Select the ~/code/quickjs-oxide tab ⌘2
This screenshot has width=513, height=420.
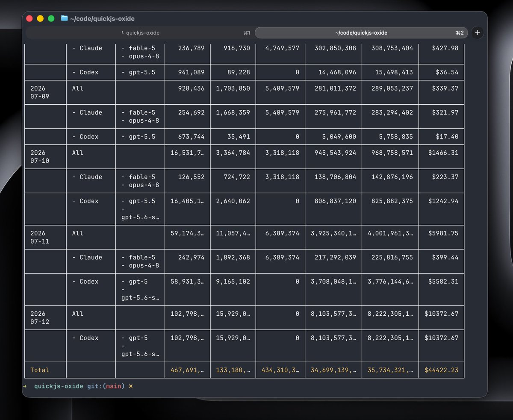pos(362,32)
